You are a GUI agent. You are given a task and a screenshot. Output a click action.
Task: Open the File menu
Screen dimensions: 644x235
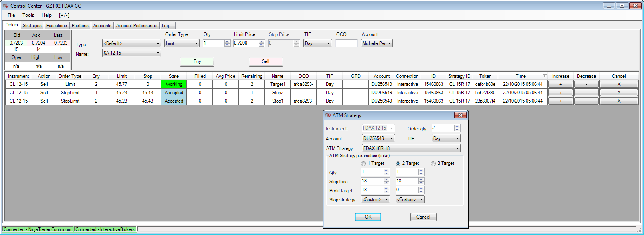click(x=11, y=15)
